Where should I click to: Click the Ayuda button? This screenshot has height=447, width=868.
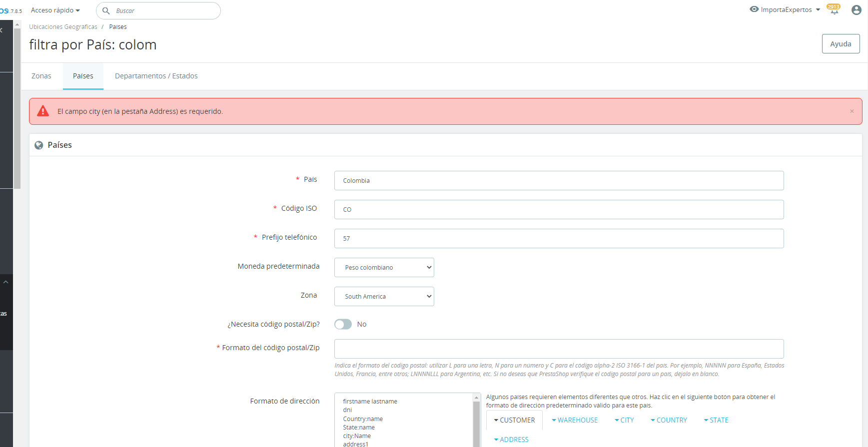point(841,43)
